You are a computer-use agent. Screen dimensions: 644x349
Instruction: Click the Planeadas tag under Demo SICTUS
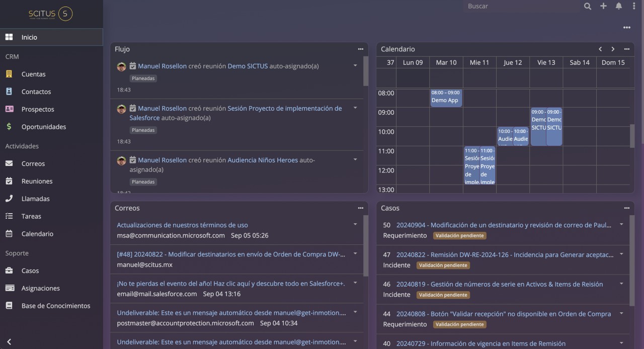143,78
